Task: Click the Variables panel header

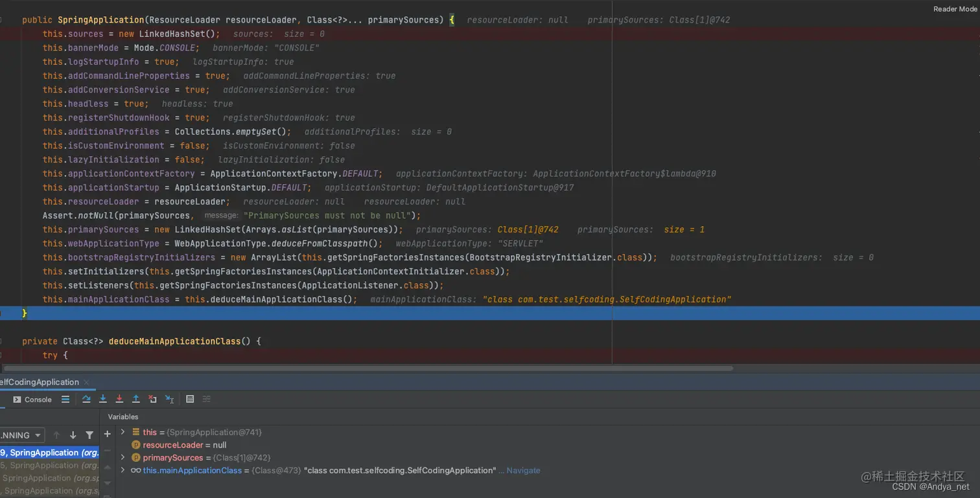Action: (x=123, y=417)
